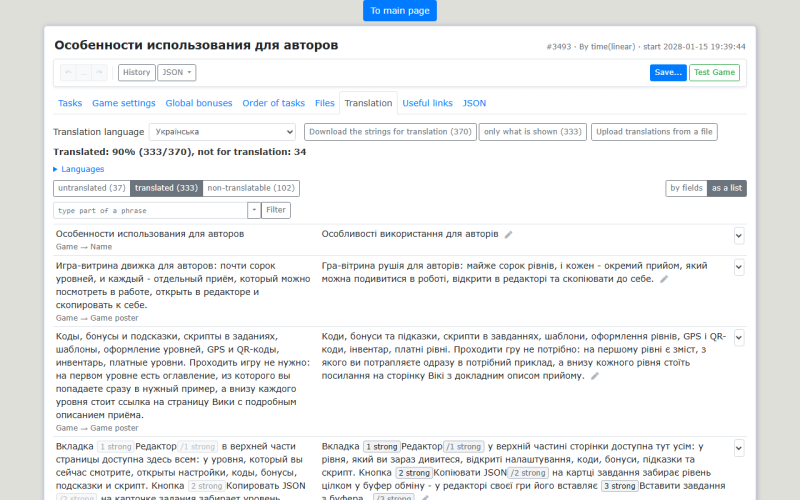The image size is (800, 500).
Task: Click the undo arrow icon
Action: [x=68, y=72]
